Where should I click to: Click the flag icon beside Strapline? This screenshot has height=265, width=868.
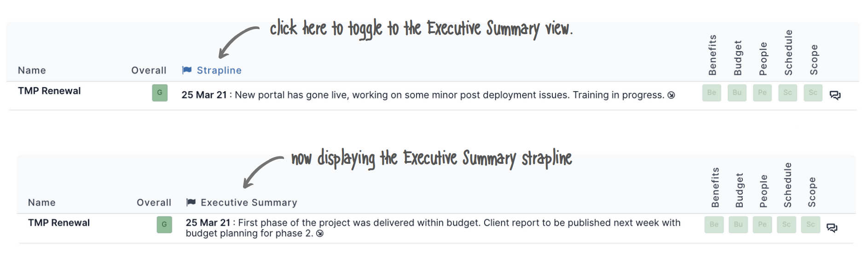(x=187, y=70)
